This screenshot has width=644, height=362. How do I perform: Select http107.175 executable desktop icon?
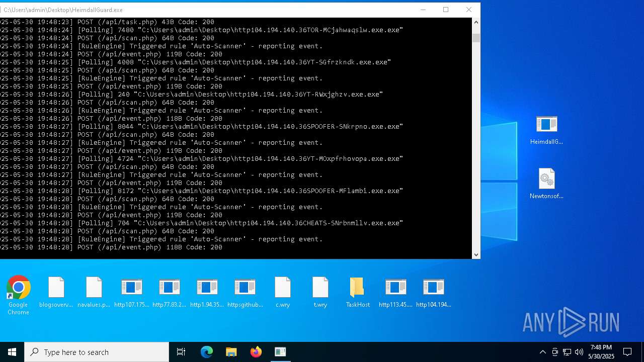pos(132,292)
